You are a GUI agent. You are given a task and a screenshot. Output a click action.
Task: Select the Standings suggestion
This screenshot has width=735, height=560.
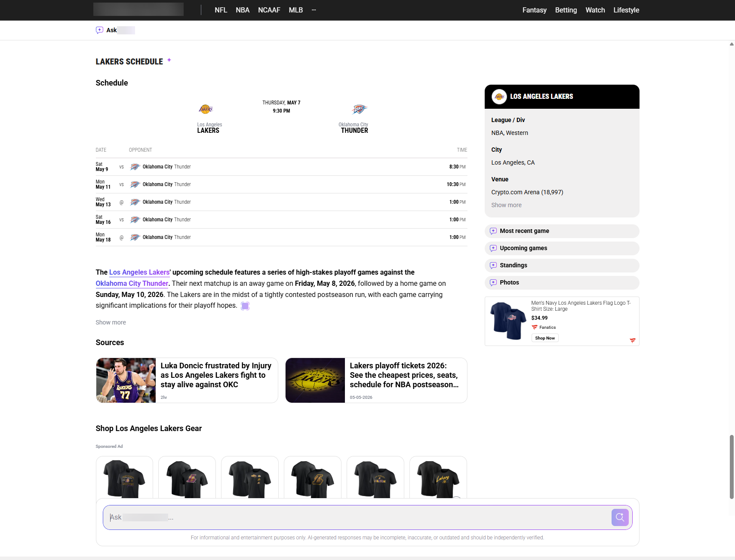[x=562, y=265]
